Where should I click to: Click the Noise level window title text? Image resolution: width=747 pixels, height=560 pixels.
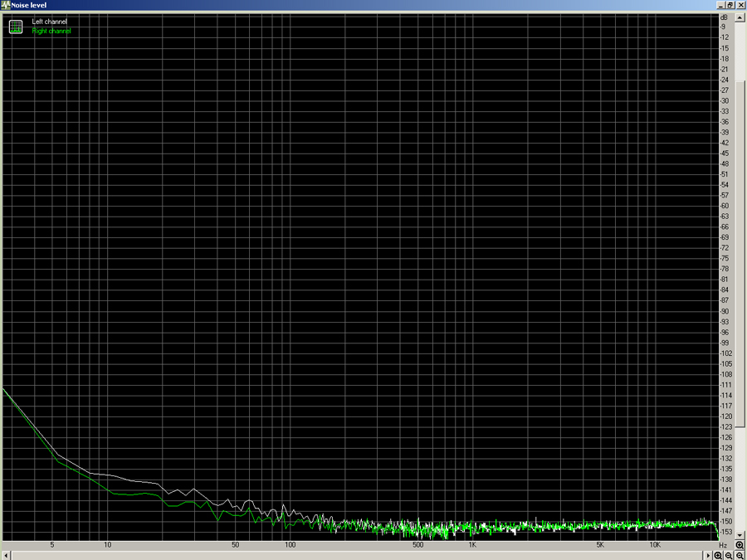point(29,5)
